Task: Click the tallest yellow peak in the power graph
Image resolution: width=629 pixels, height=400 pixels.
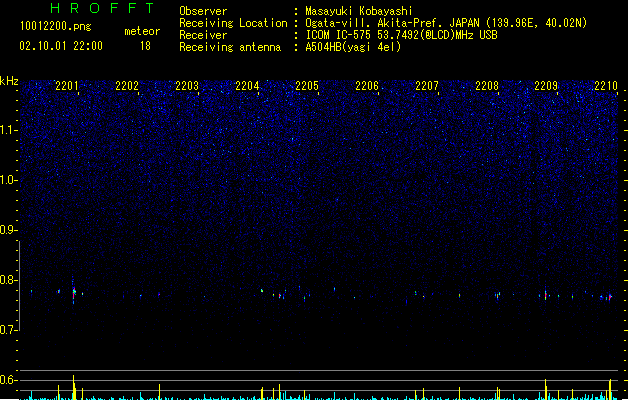Action: pyautogui.click(x=73, y=387)
